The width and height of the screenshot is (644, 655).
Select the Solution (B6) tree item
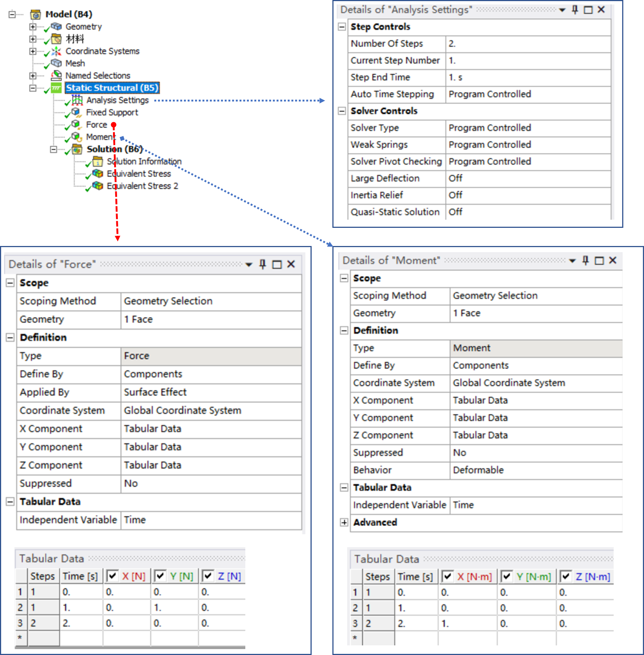114,149
